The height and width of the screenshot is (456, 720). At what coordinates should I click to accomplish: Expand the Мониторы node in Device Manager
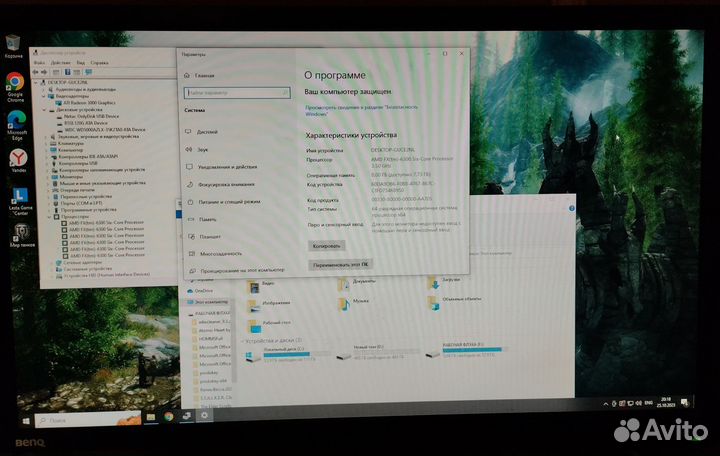48,176
